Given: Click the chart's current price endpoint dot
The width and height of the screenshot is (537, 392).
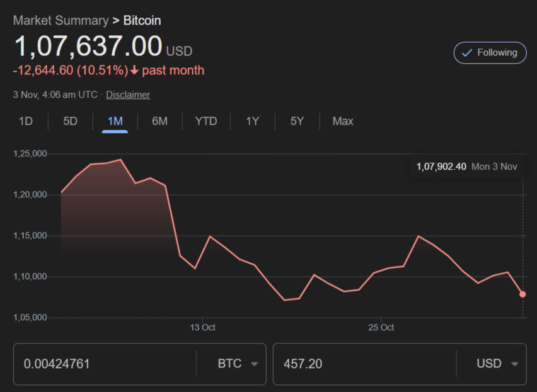Looking at the screenshot, I should pos(523,294).
